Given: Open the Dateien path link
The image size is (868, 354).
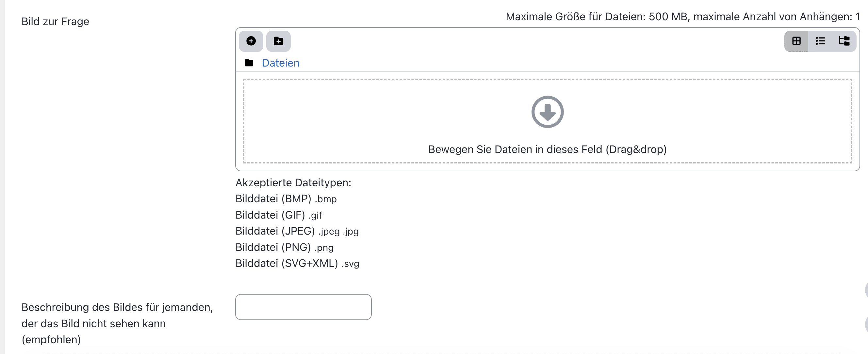Looking at the screenshot, I should [x=280, y=63].
